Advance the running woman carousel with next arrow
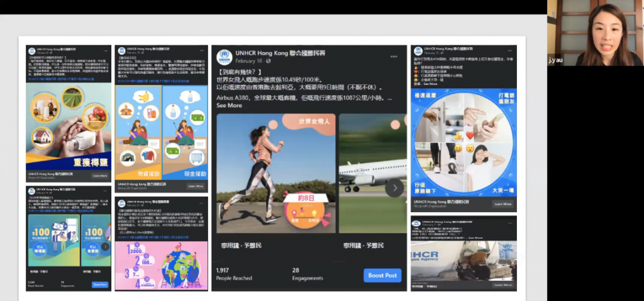This screenshot has height=301, width=644. pyautogui.click(x=394, y=188)
